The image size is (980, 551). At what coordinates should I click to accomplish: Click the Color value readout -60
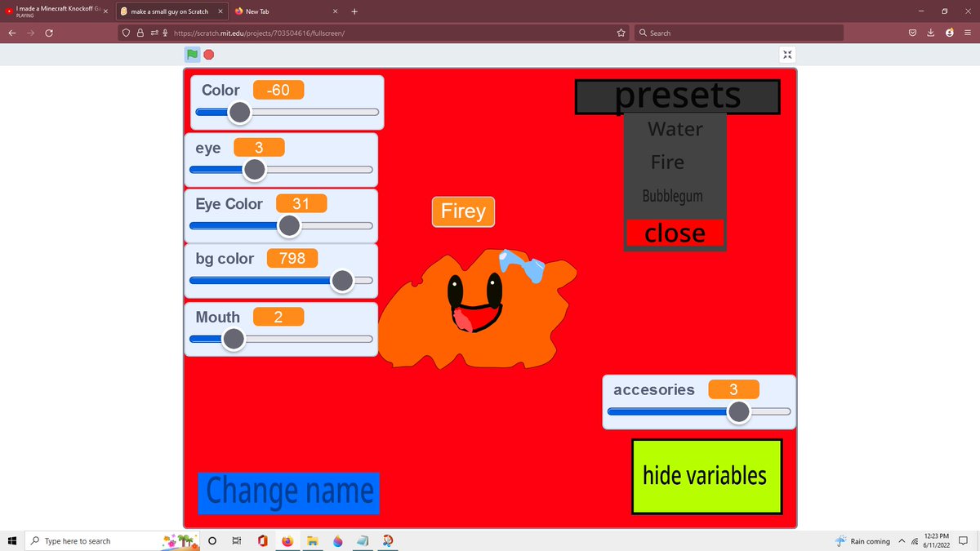coord(278,90)
